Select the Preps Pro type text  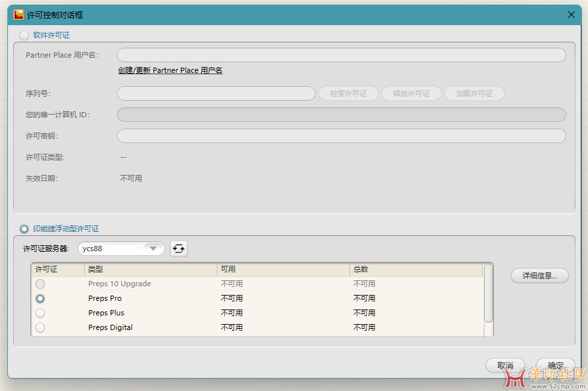[x=105, y=298]
